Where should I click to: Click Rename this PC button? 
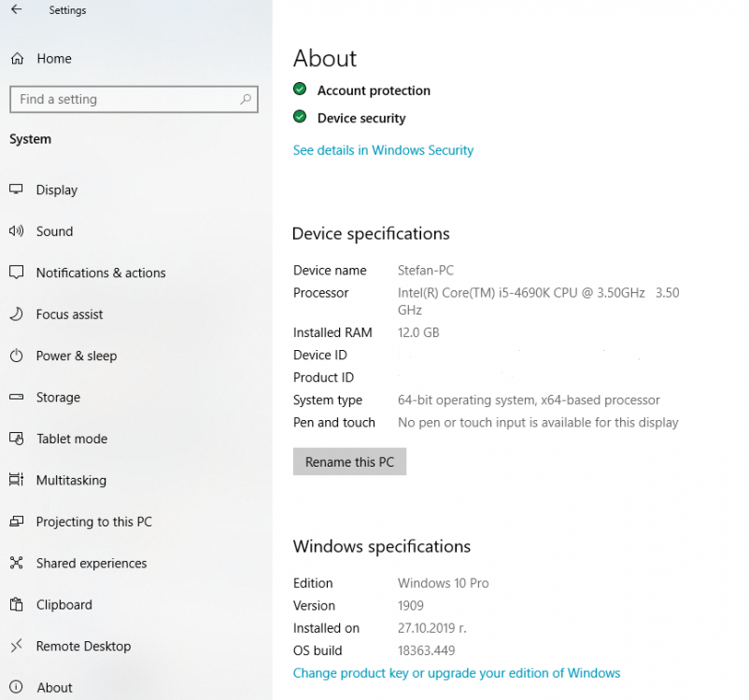(349, 461)
